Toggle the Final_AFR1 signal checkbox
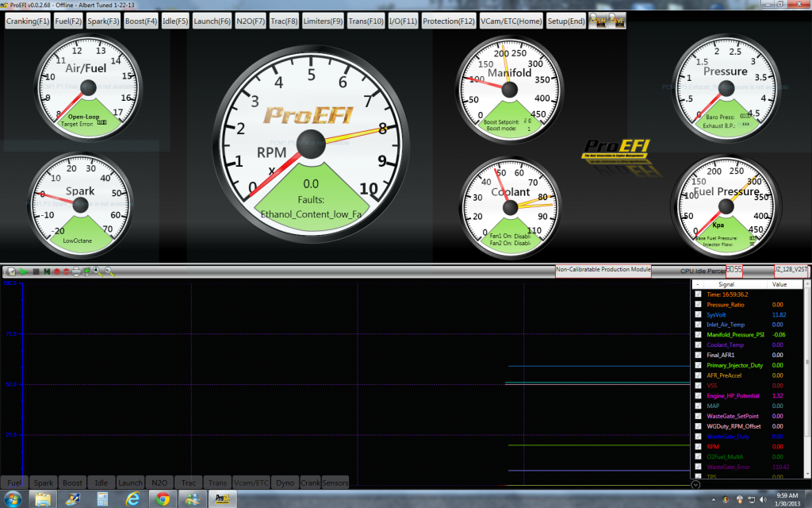Image resolution: width=812 pixels, height=508 pixels. [698, 355]
